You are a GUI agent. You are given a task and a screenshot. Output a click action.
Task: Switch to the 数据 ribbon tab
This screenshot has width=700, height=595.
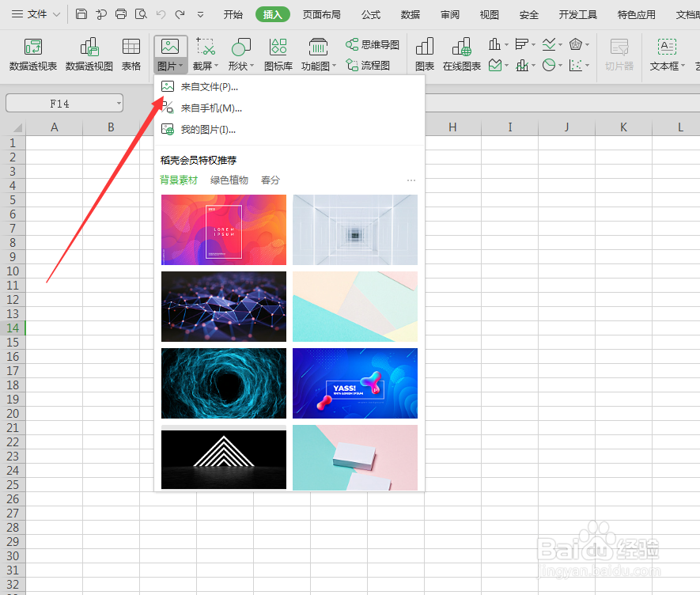coord(411,15)
